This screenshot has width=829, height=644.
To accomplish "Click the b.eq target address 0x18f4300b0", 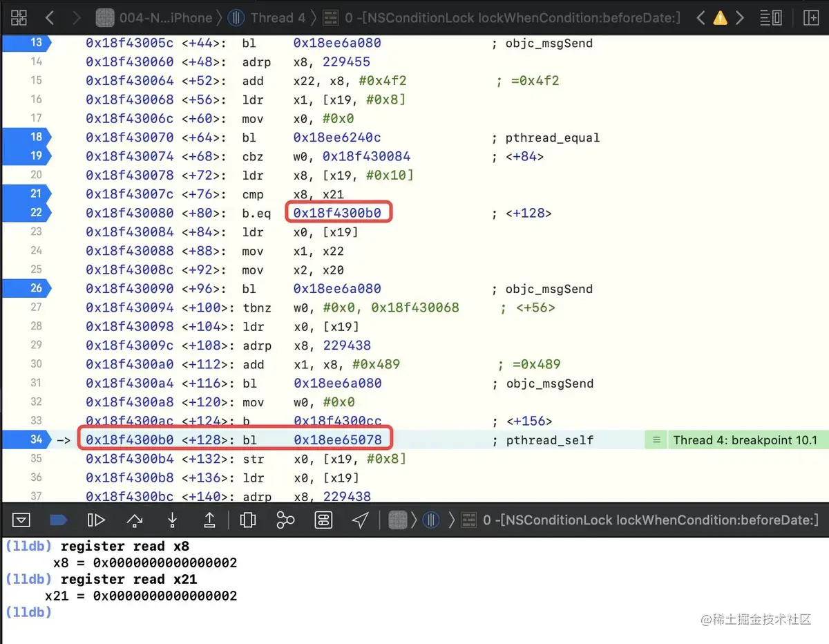I will [337, 213].
